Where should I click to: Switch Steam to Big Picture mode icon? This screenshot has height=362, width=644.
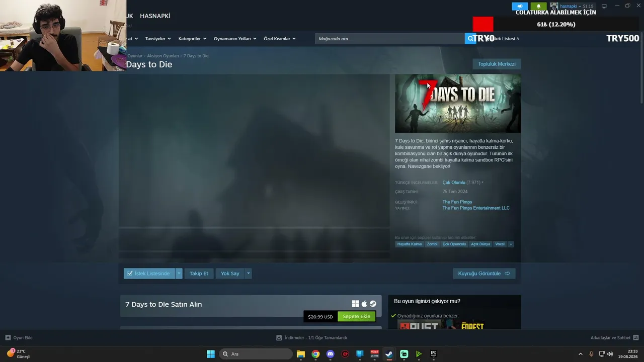[604, 6]
